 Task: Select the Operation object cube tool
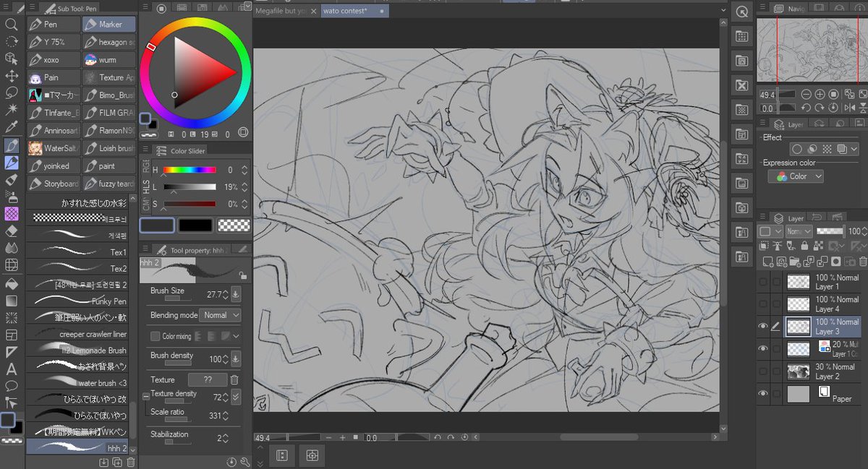pos(12,59)
